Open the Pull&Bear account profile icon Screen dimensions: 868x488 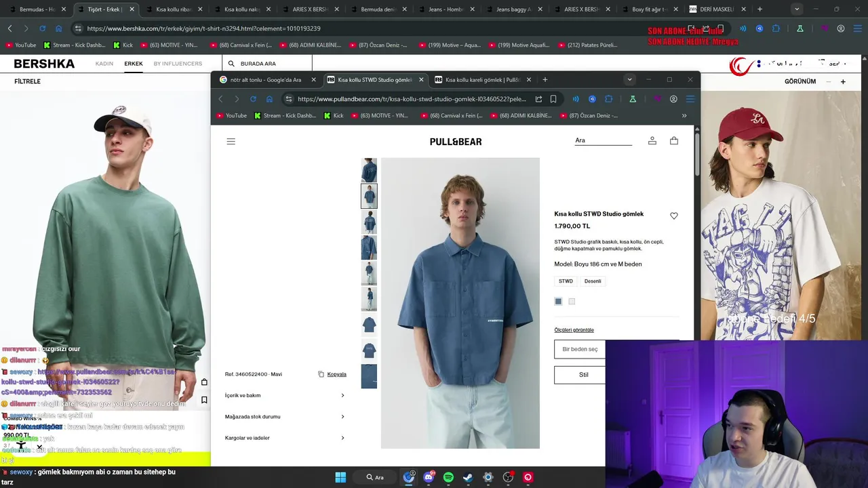[x=652, y=141]
